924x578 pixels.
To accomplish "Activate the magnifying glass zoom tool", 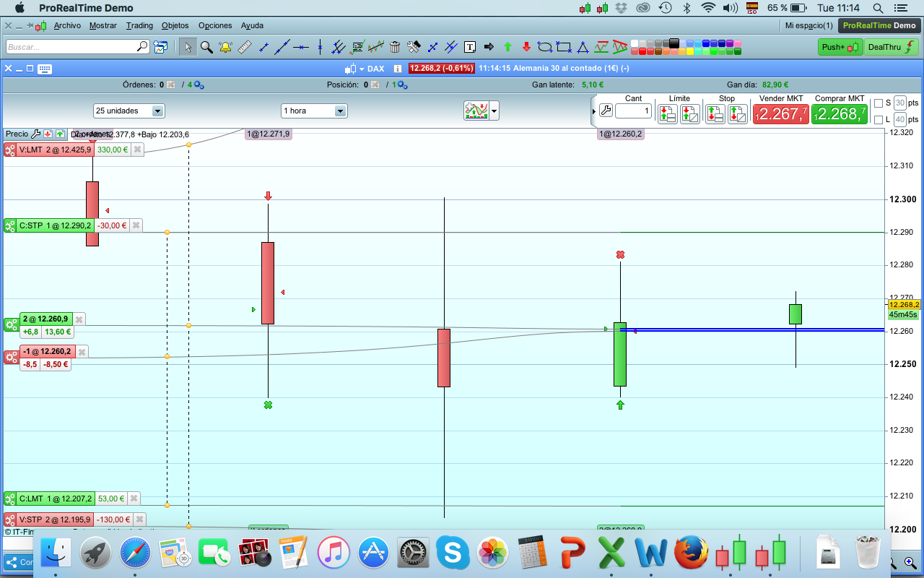I will click(x=206, y=47).
